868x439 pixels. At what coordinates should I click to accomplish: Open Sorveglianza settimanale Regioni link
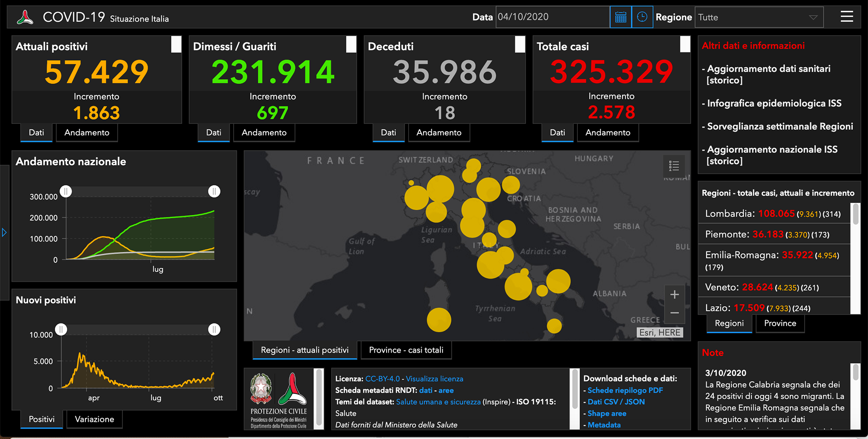point(780,127)
